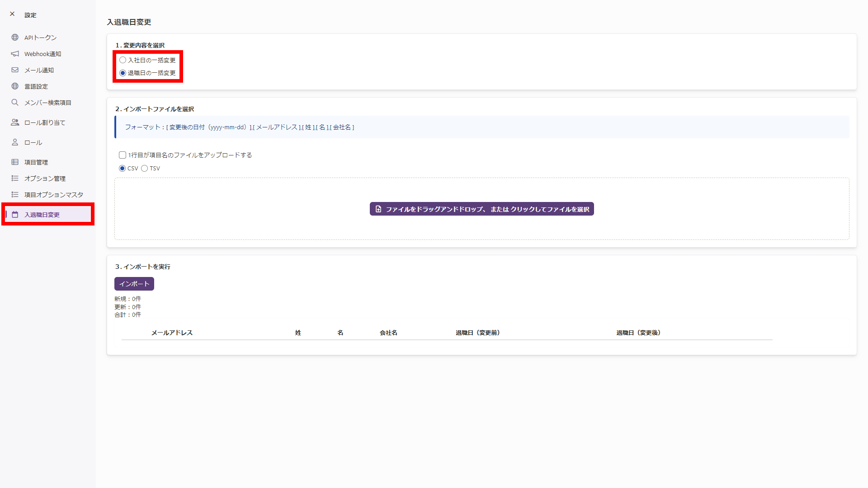Enable the 1行目が項目名 header checkbox

tap(123, 155)
